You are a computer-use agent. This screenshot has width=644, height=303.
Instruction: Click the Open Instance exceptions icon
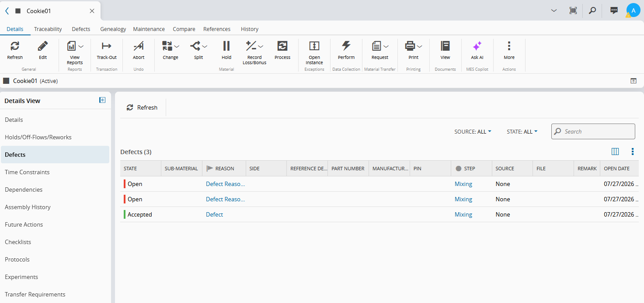tap(314, 46)
